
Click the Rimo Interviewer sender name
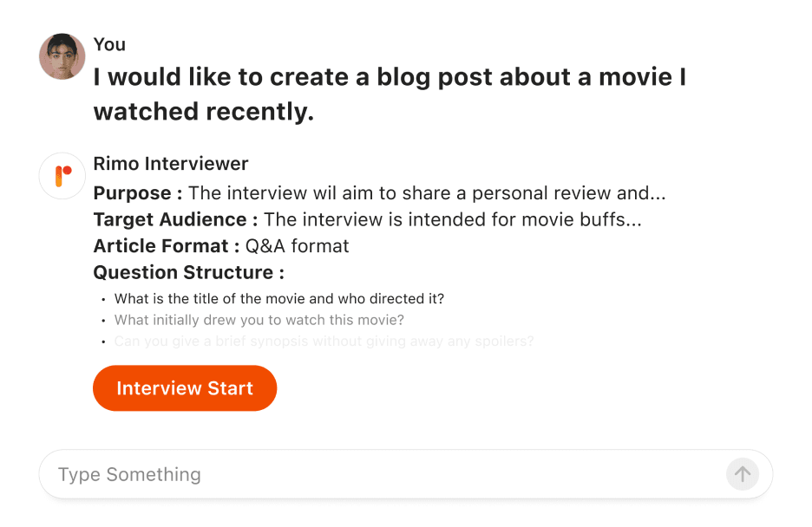[x=171, y=164]
